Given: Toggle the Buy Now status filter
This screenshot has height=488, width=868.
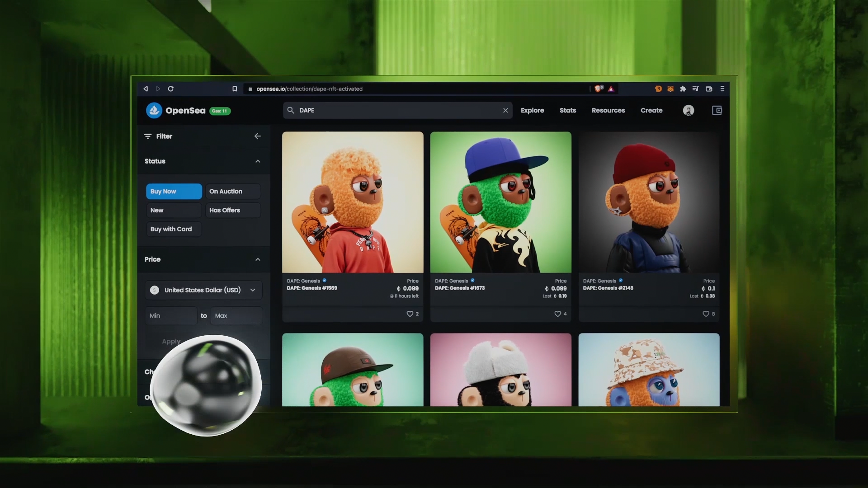Looking at the screenshot, I should (174, 191).
